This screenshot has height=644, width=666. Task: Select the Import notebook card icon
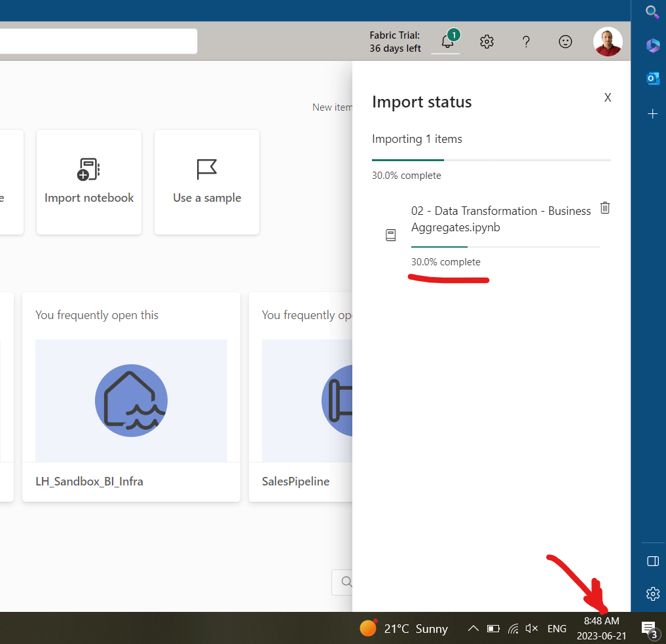coord(88,169)
